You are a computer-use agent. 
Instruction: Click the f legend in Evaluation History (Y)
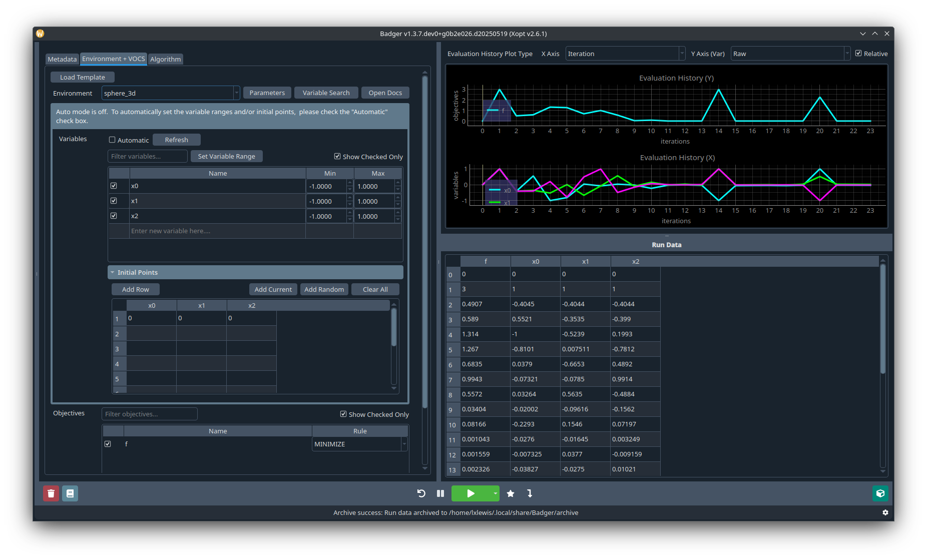pos(497,111)
